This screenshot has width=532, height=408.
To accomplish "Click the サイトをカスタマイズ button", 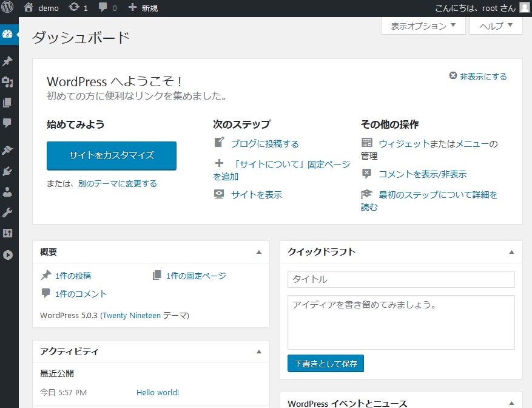I will click(x=111, y=155).
